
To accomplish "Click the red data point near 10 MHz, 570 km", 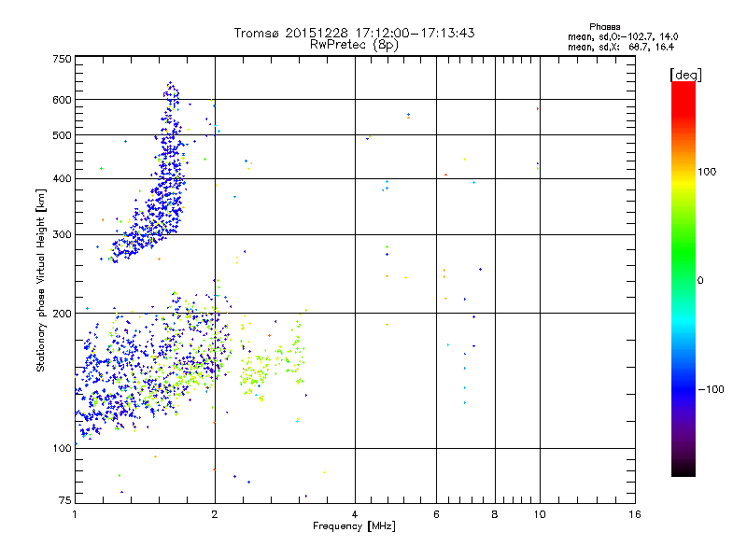I will (x=538, y=109).
